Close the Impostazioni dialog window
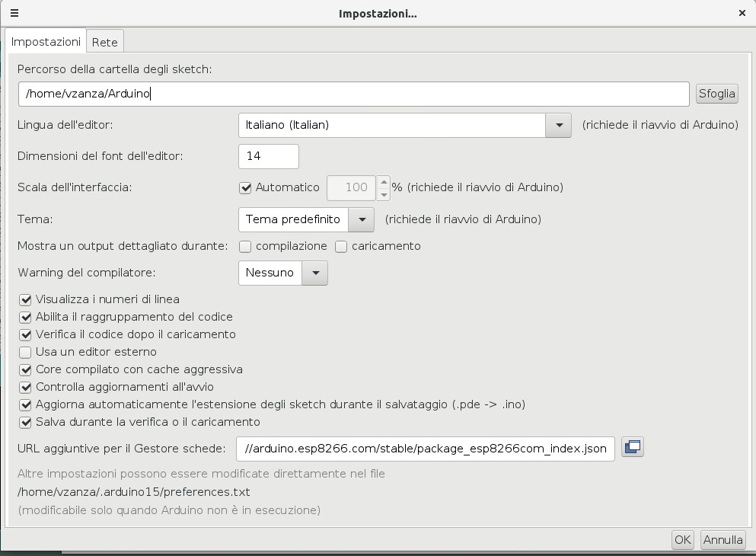756x556 pixels. (x=742, y=13)
